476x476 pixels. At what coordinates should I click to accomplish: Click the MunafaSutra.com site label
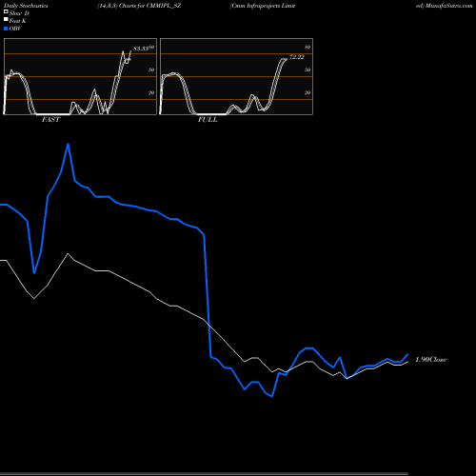[x=448, y=6]
